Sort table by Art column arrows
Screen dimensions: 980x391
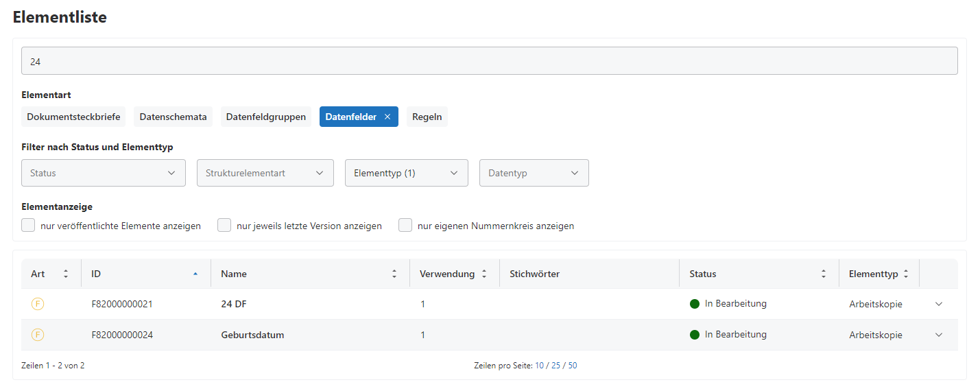click(x=66, y=274)
